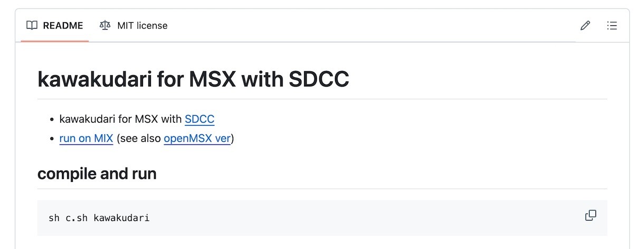This screenshot has height=249, width=644.
Task: Click first bullet text 'kawakudari for MSX with'
Action: pos(120,119)
